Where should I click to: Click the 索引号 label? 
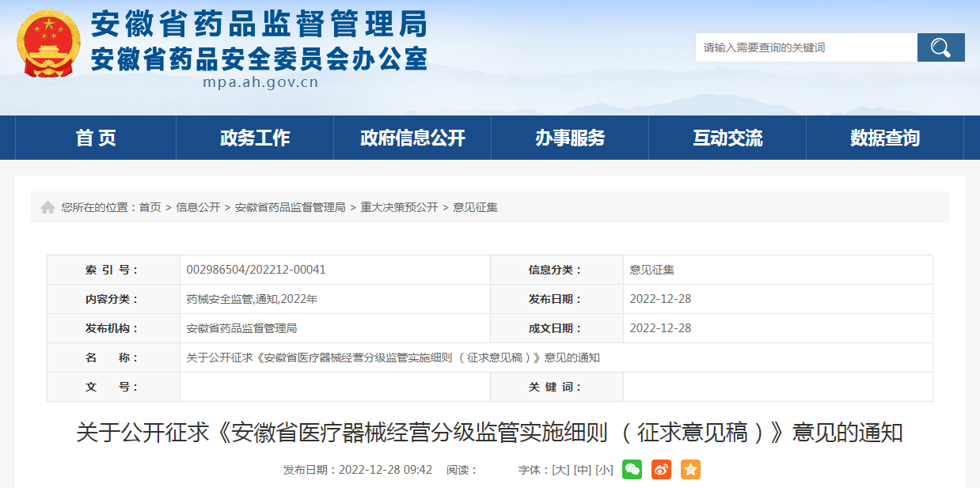[x=112, y=270]
